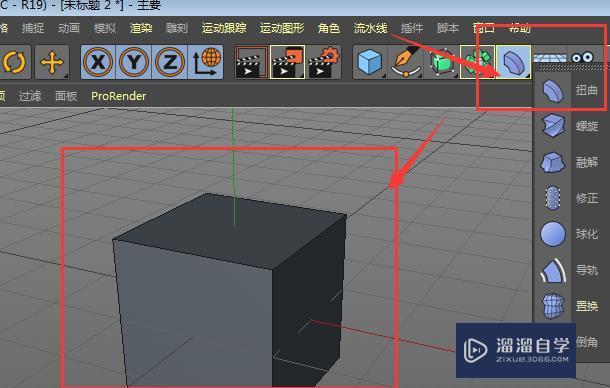Image resolution: width=610 pixels, height=388 pixels.
Task: Open the 模拟 menu
Action: 105,28
